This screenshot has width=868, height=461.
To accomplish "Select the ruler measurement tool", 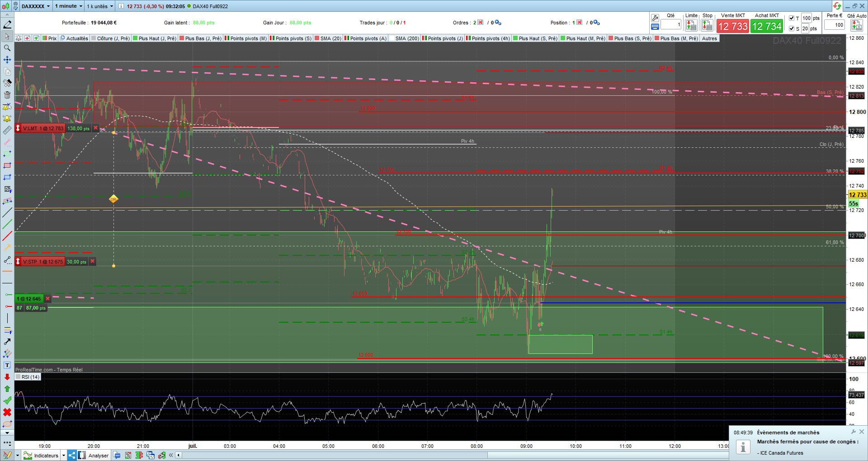I will point(7,130).
